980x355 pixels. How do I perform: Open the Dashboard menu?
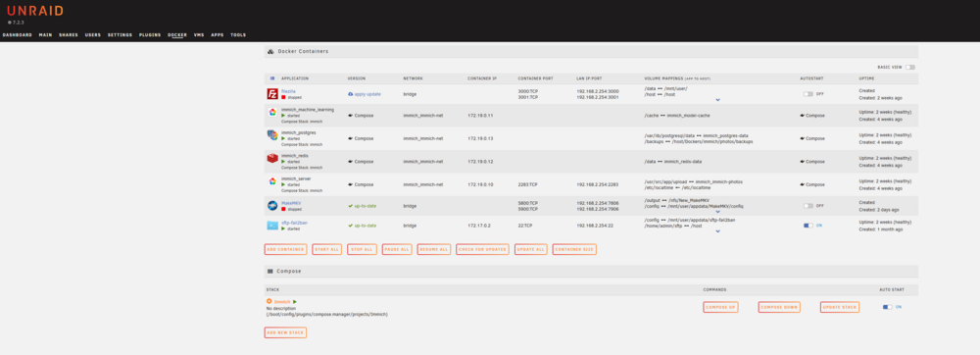coord(18,35)
